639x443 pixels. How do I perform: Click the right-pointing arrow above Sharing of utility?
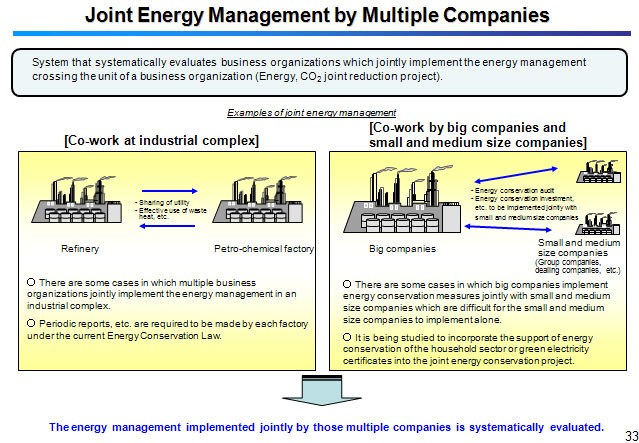click(x=170, y=191)
